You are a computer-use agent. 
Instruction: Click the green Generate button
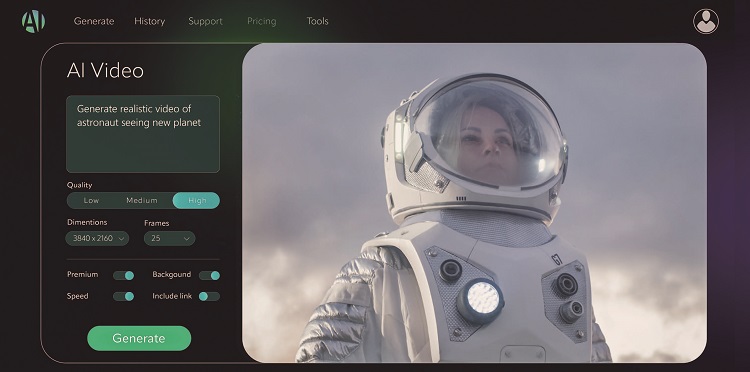pos(139,339)
